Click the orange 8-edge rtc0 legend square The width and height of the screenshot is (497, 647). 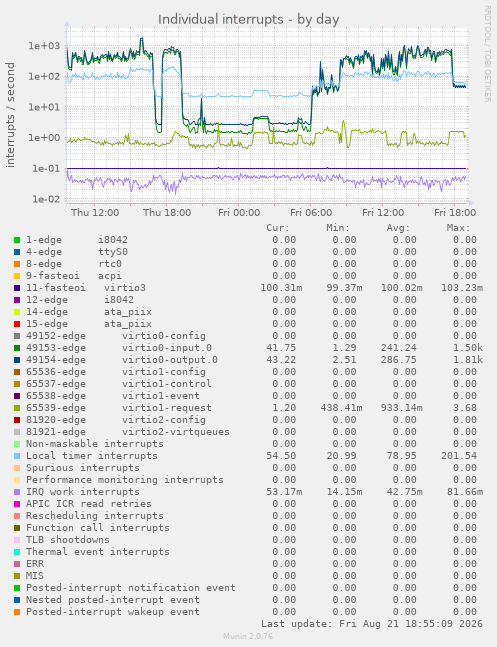click(x=17, y=264)
